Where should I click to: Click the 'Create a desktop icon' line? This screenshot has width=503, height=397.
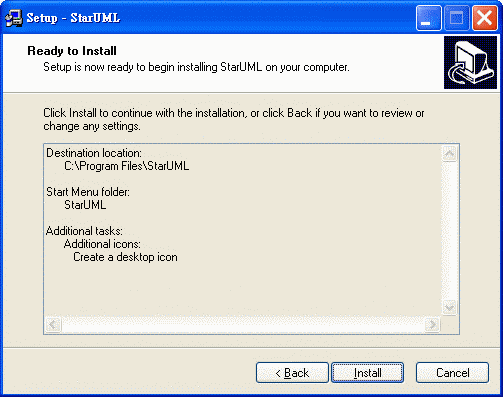pos(125,257)
